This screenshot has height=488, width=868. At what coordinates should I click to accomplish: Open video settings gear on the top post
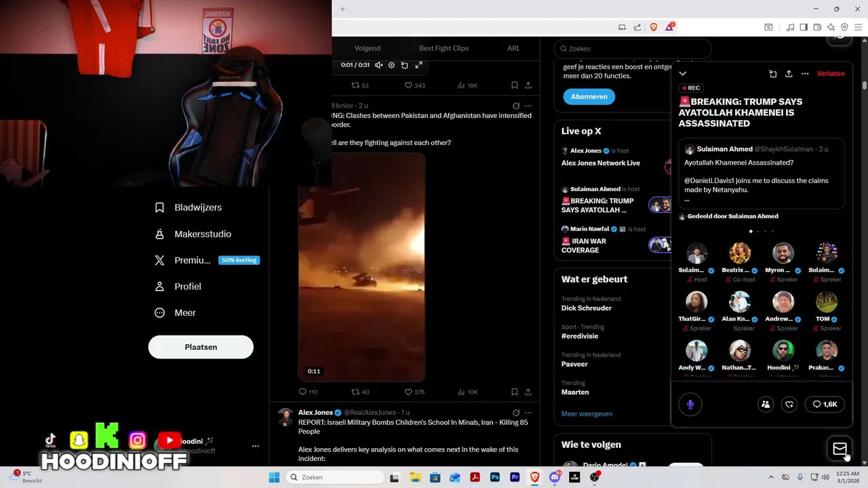(x=391, y=65)
